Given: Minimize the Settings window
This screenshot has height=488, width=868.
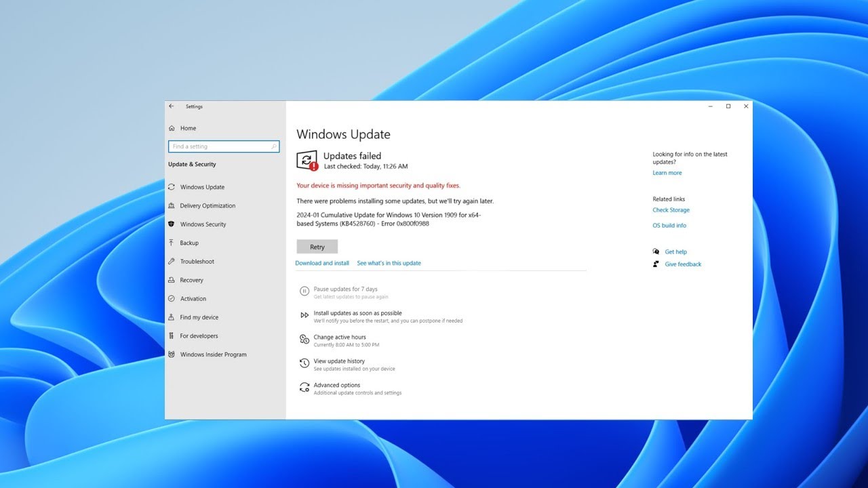Looking at the screenshot, I should click(711, 106).
